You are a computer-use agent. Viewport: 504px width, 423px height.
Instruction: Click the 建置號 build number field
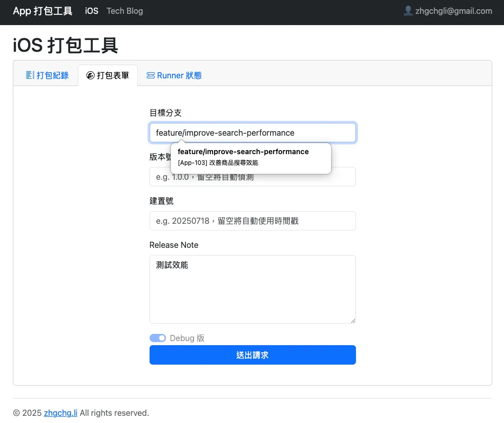pos(252,221)
